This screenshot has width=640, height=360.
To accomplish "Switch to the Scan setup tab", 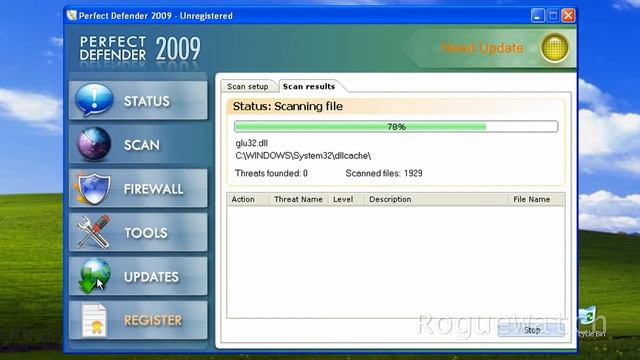I will (247, 87).
